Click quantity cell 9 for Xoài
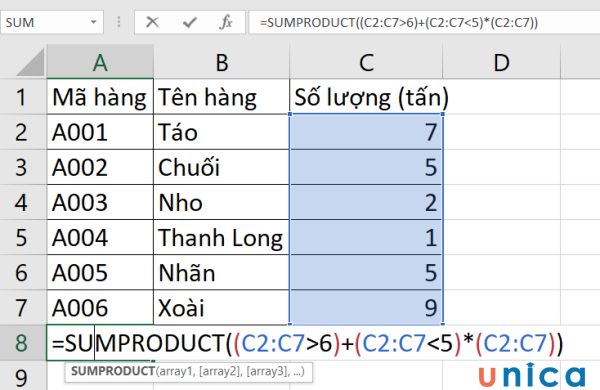This screenshot has height=390, width=600. coord(366,308)
